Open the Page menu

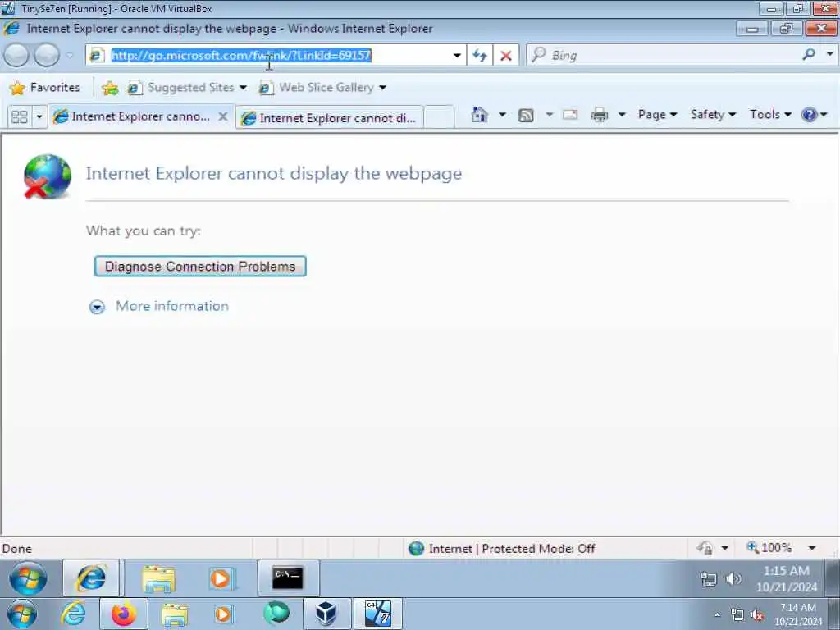tap(657, 114)
